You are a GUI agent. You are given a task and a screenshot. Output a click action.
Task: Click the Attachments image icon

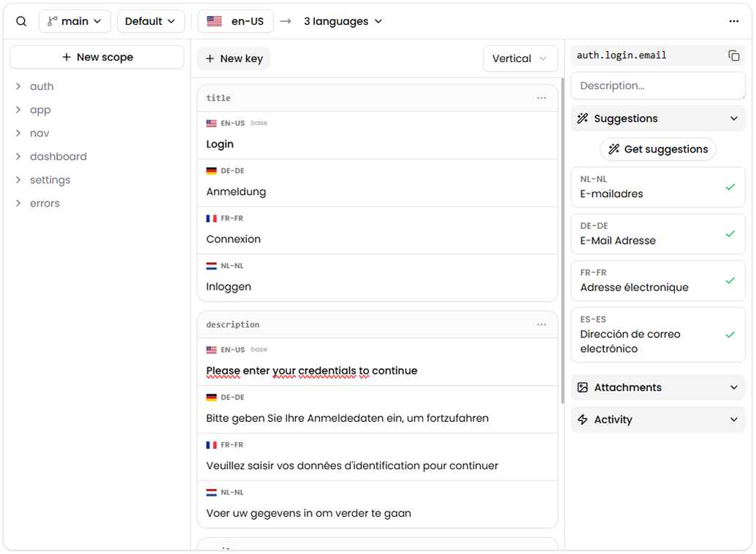pyautogui.click(x=582, y=388)
